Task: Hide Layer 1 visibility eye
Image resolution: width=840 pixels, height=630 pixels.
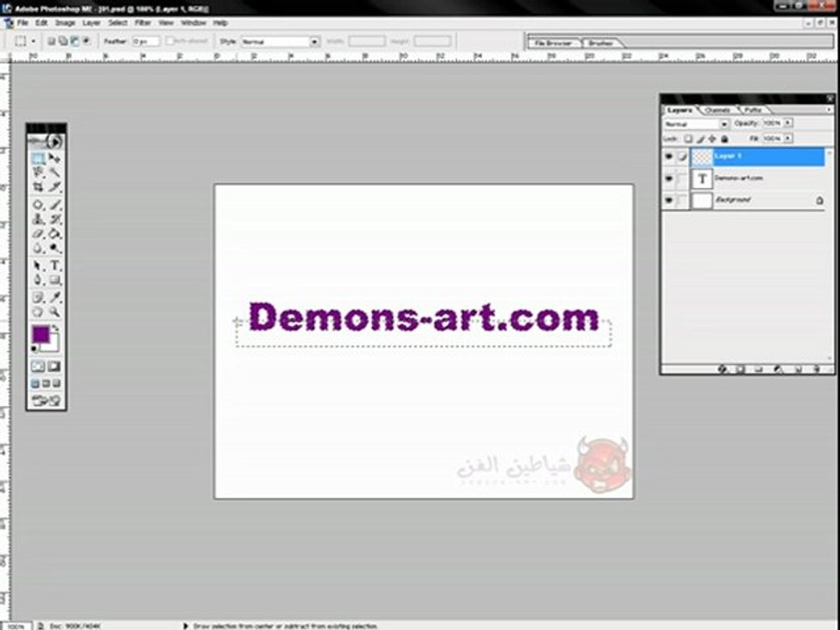Action: coord(668,157)
